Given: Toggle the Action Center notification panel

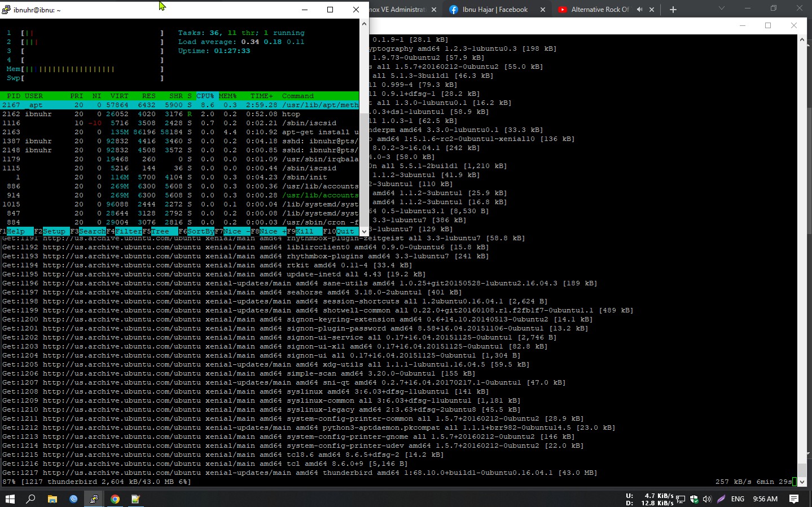Looking at the screenshot, I should tap(793, 499).
